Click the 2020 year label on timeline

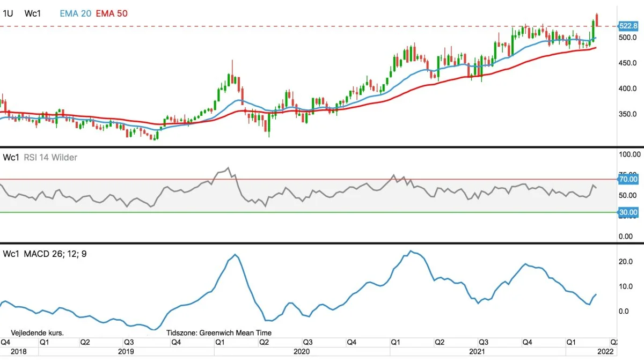(301, 352)
